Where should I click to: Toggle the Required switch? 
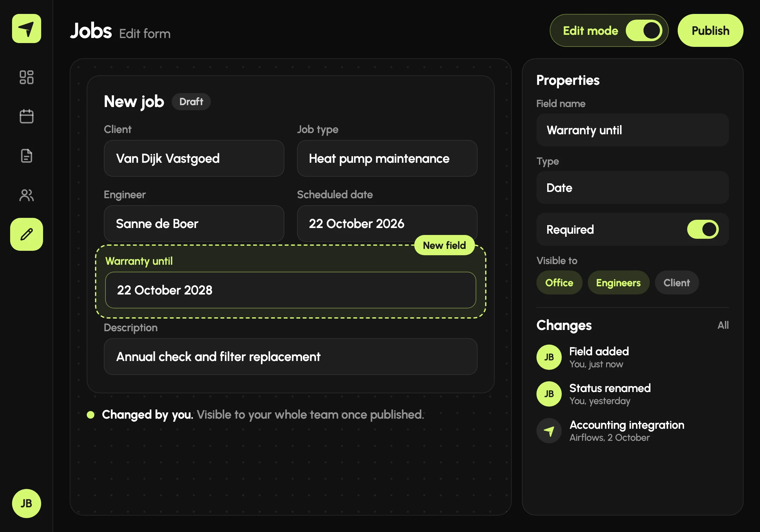pyautogui.click(x=702, y=229)
